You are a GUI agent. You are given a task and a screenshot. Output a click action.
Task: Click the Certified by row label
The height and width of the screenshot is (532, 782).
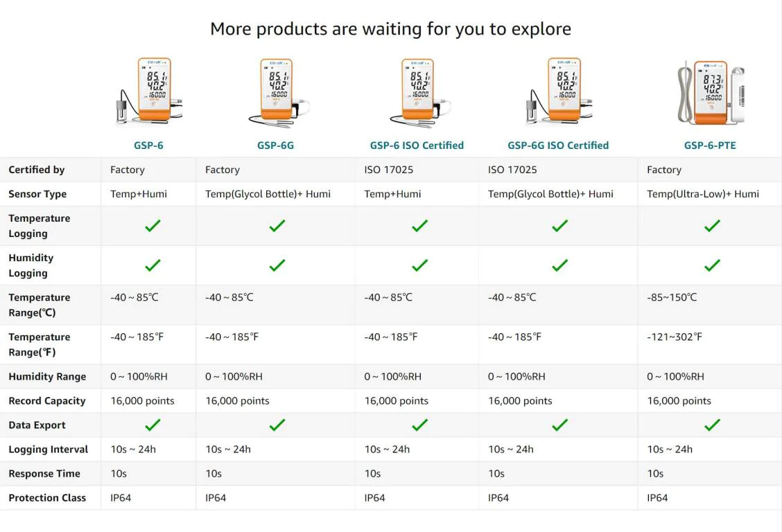(x=37, y=169)
